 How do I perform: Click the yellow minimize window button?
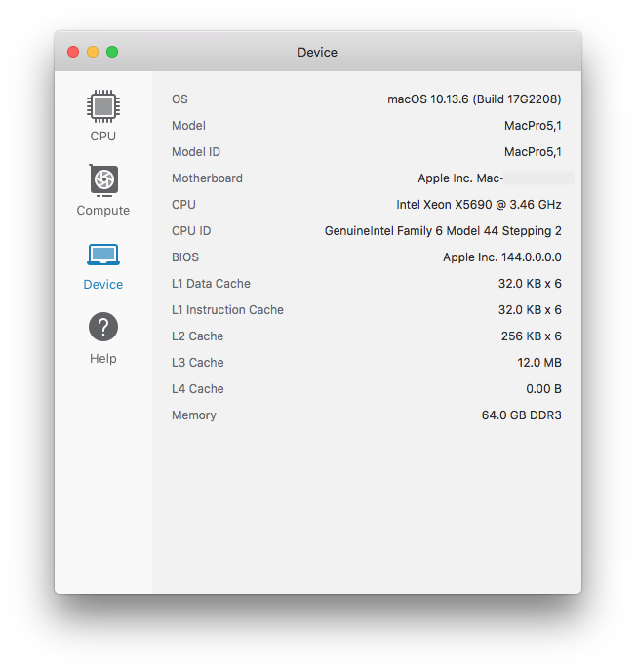click(93, 52)
